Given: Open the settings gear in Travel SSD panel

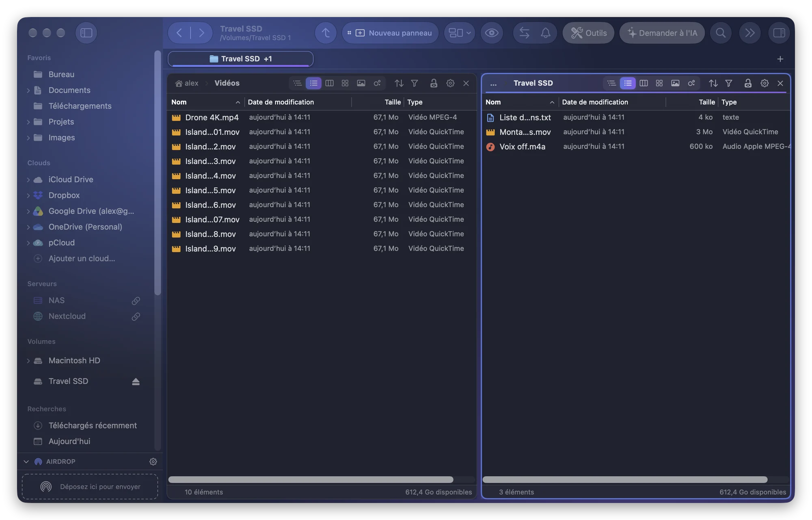Looking at the screenshot, I should pyautogui.click(x=764, y=83).
